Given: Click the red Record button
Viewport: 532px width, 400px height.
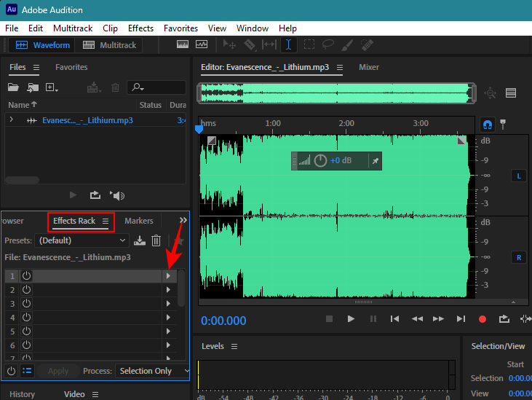Looking at the screenshot, I should click(482, 319).
